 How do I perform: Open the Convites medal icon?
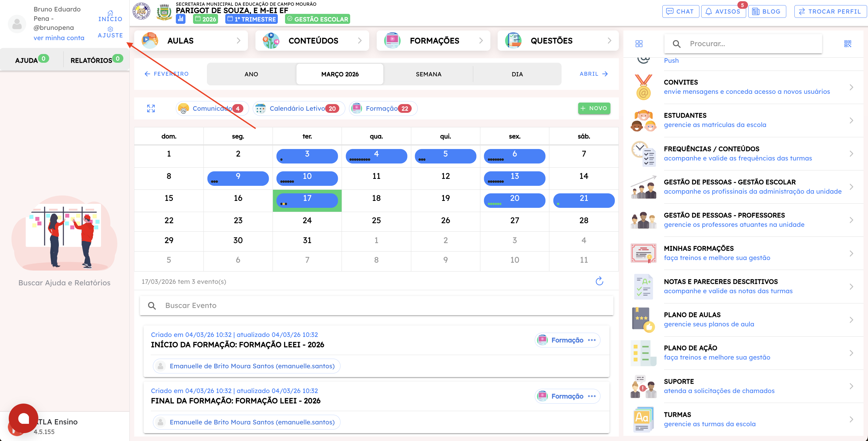point(643,87)
